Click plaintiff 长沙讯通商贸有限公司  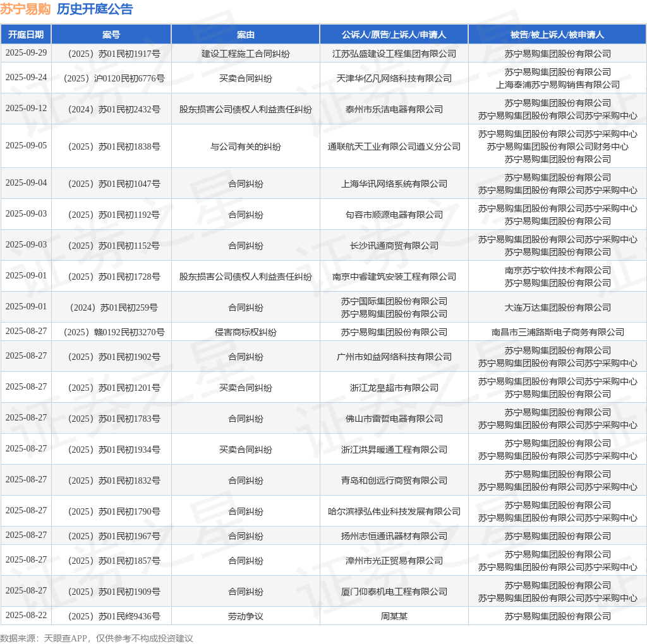click(394, 246)
